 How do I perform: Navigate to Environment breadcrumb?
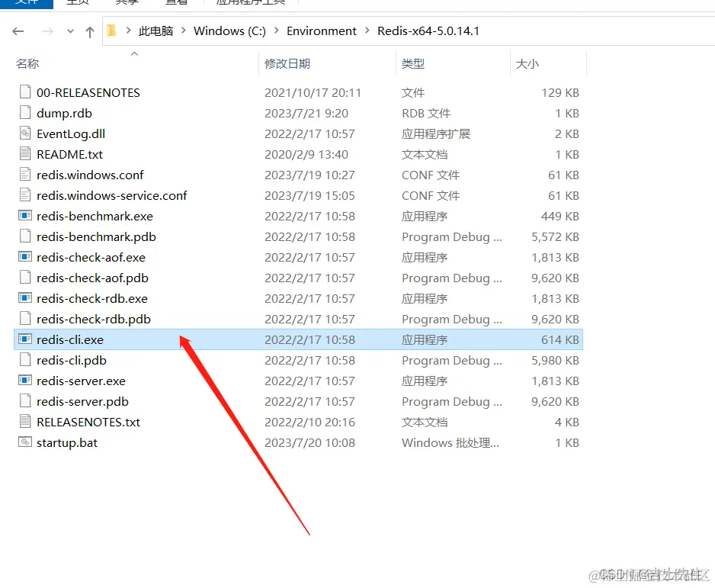pos(322,31)
